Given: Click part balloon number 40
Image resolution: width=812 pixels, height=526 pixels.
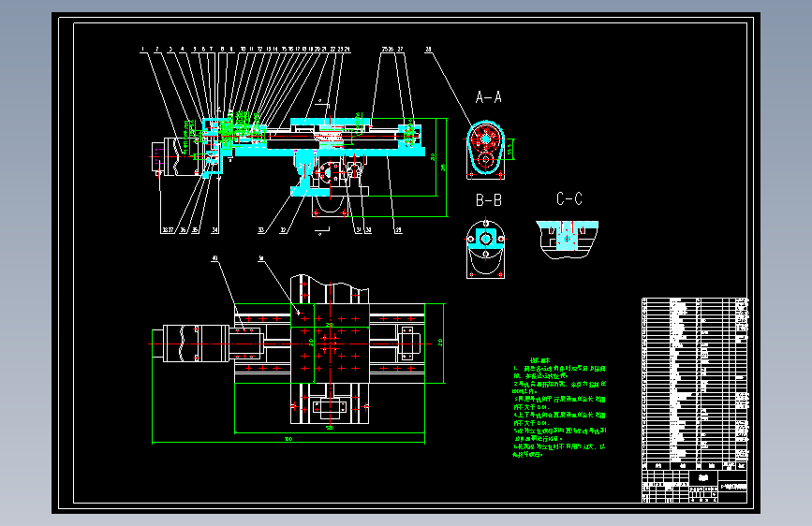Looking at the screenshot, I should (214, 257).
